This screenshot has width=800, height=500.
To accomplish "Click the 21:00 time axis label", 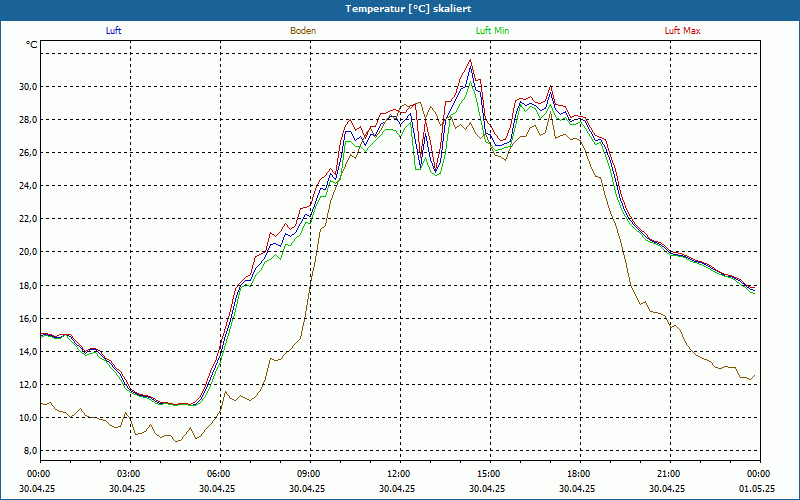I will [667, 474].
